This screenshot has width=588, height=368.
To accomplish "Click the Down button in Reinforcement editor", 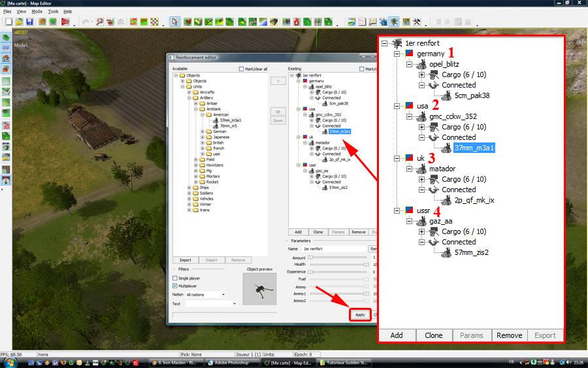I will point(278,120).
